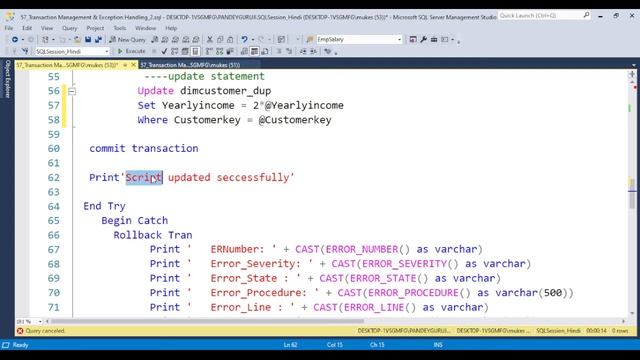Click line number 59 in the margin

(53, 134)
